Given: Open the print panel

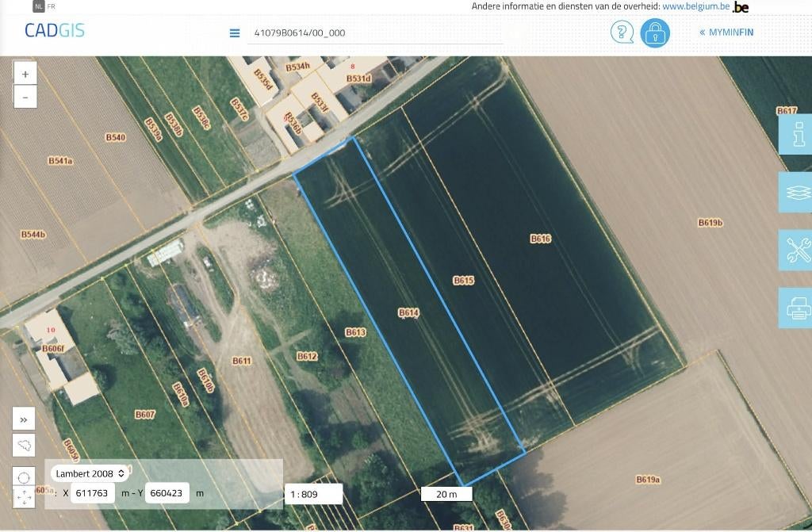Looking at the screenshot, I should 796,308.
